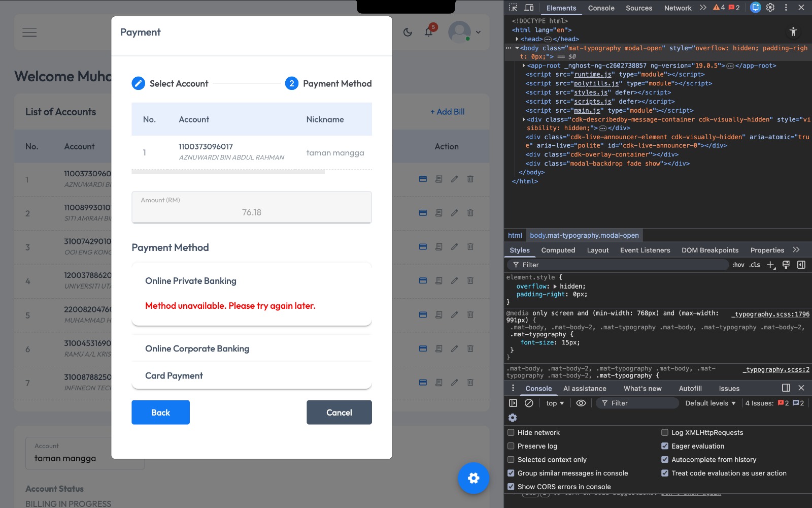Focus the Styles pane Filter input
812x508 pixels.
pos(618,265)
